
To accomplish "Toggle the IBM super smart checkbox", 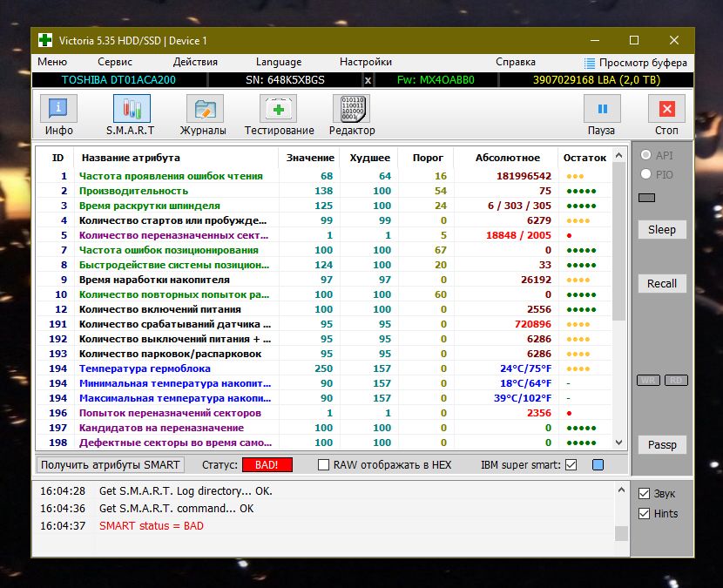I will click(x=571, y=464).
